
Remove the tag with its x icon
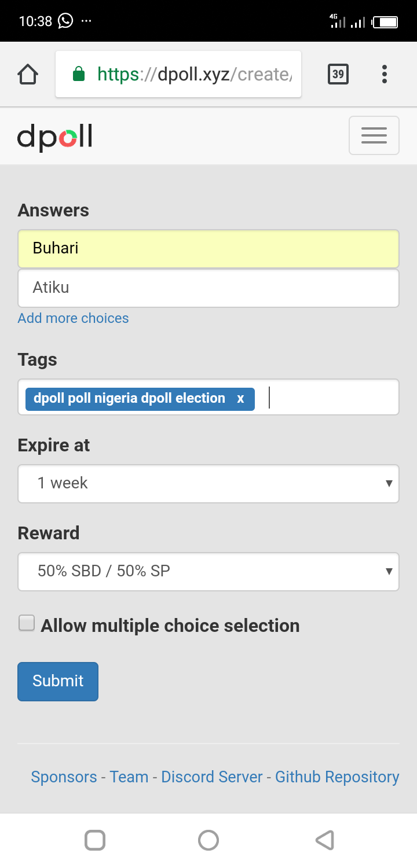[240, 399]
